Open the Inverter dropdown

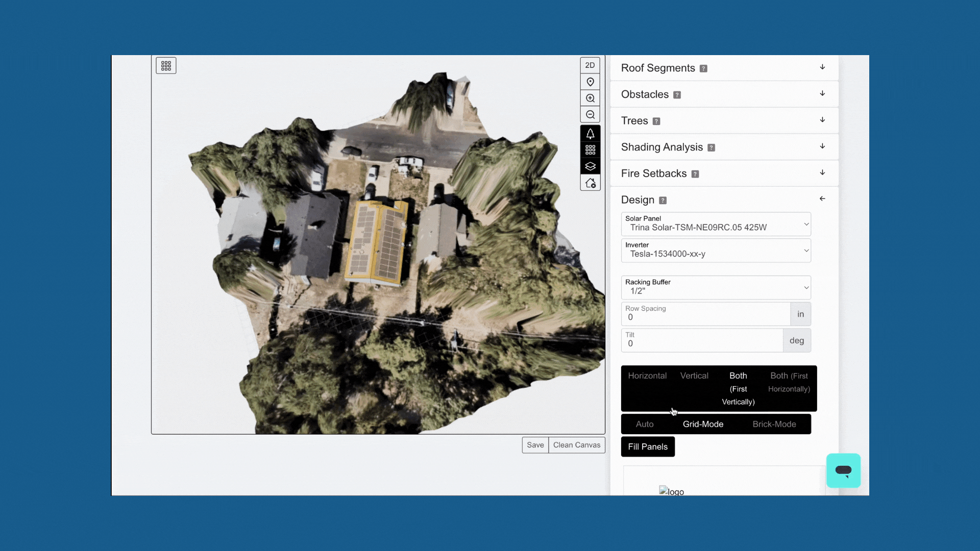coord(716,251)
